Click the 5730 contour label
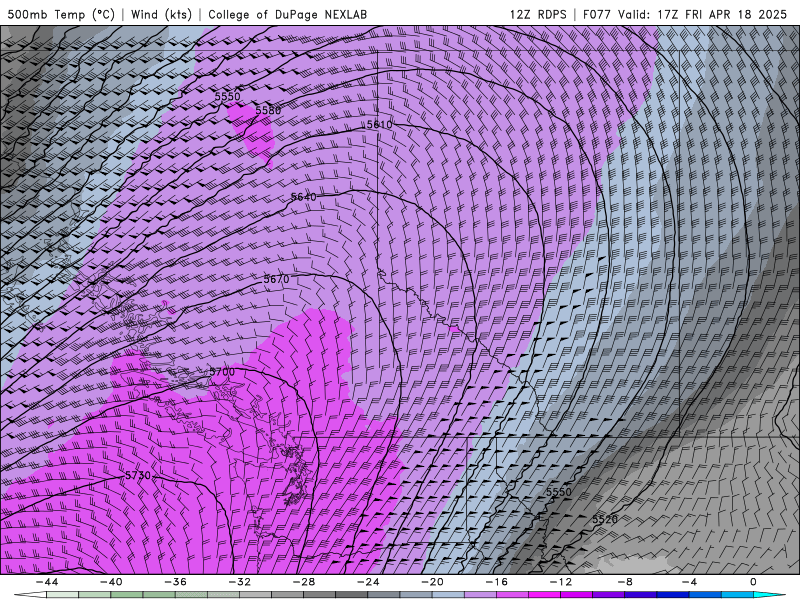This screenshot has width=800, height=600. [x=138, y=476]
